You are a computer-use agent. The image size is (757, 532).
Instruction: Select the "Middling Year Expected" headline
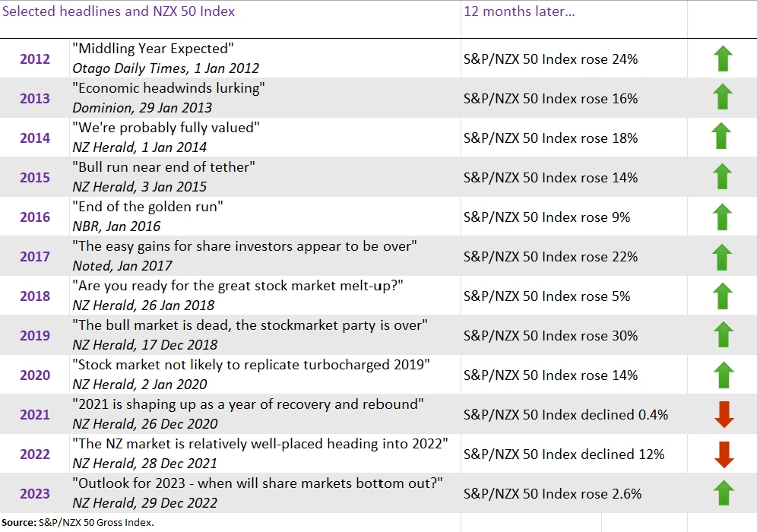point(153,49)
